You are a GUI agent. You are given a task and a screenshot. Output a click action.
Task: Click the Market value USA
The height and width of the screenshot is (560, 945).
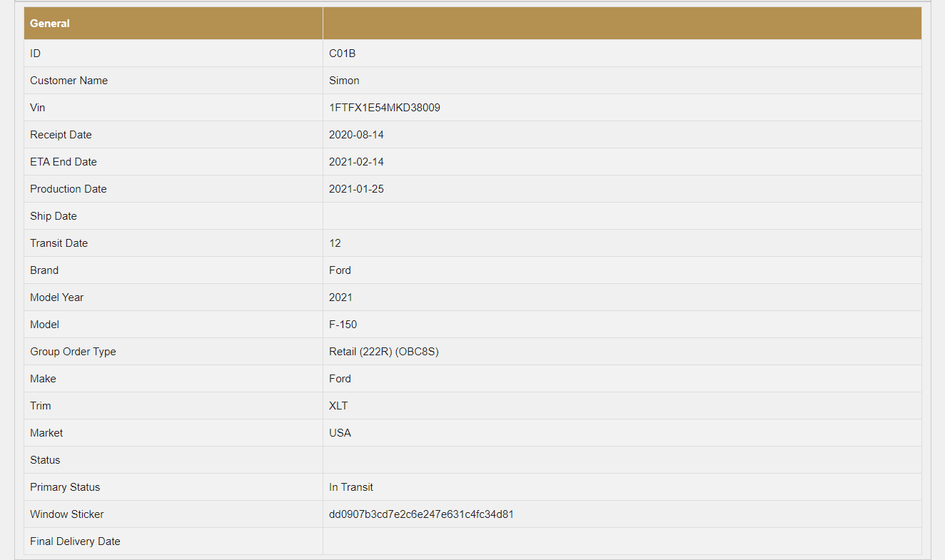340,433
